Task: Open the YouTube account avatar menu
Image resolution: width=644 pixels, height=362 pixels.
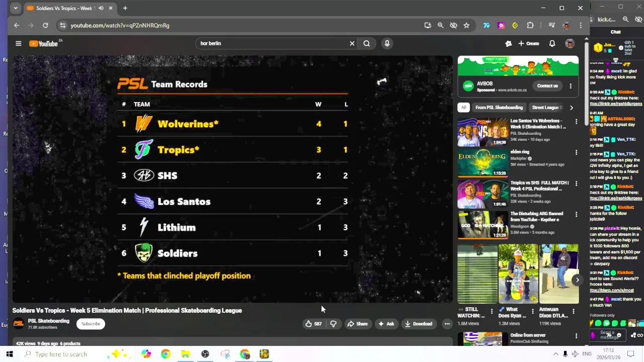Action: click(x=570, y=44)
